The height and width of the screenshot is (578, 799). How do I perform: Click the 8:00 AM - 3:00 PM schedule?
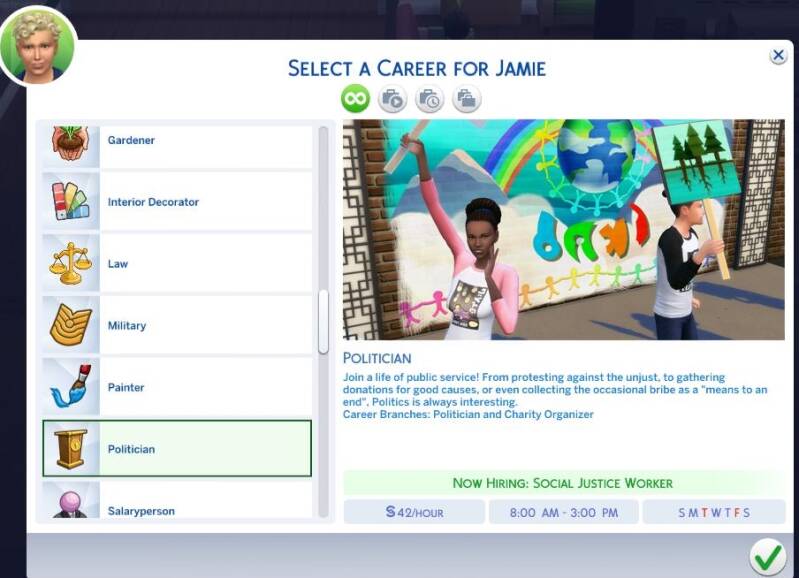564,512
